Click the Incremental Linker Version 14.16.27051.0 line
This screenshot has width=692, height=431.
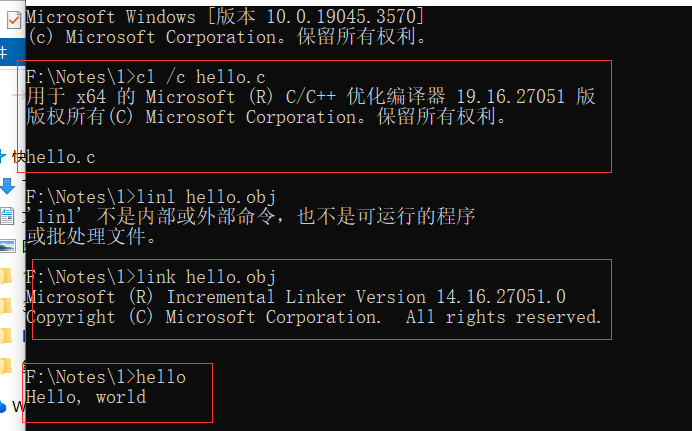296,297
